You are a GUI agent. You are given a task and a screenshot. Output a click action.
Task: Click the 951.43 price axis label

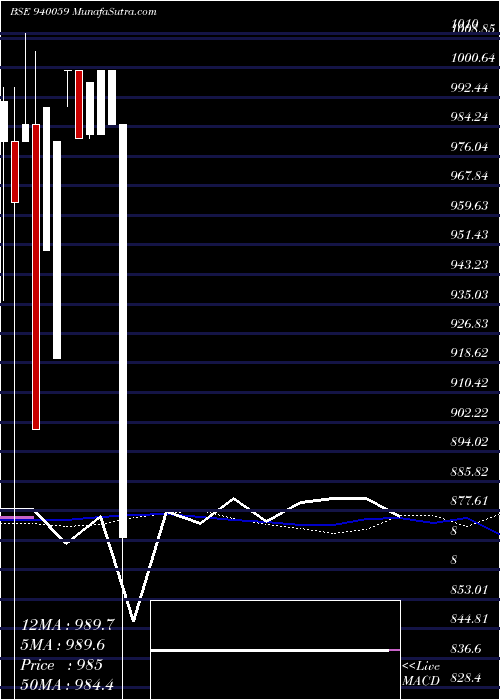pyautogui.click(x=470, y=235)
